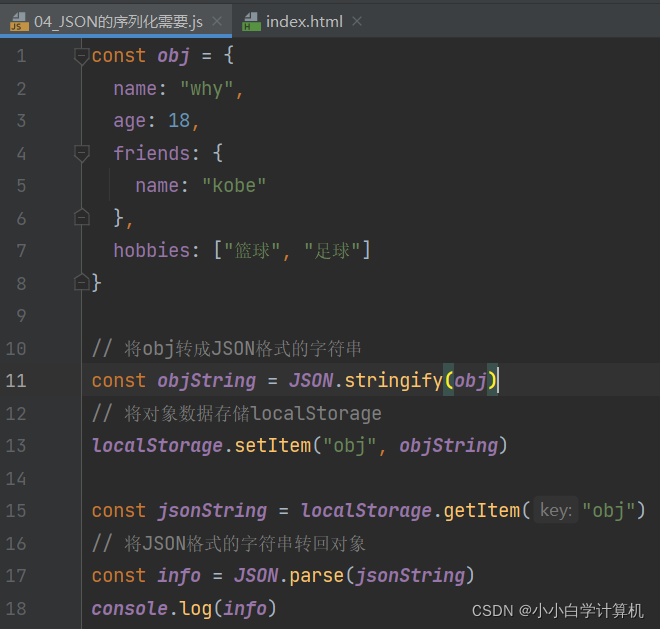Click jsonString declaration on line 15
660x629 pixels.
(212, 511)
